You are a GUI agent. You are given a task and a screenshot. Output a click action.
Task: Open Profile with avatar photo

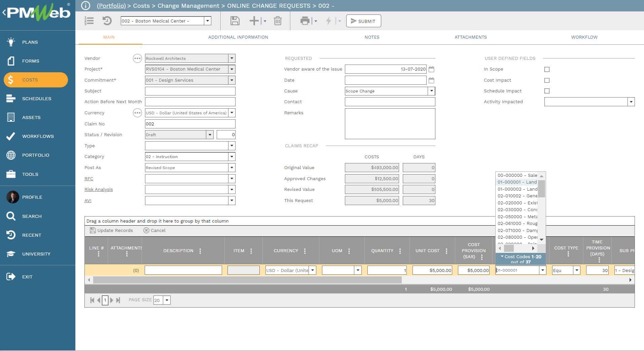point(32,197)
